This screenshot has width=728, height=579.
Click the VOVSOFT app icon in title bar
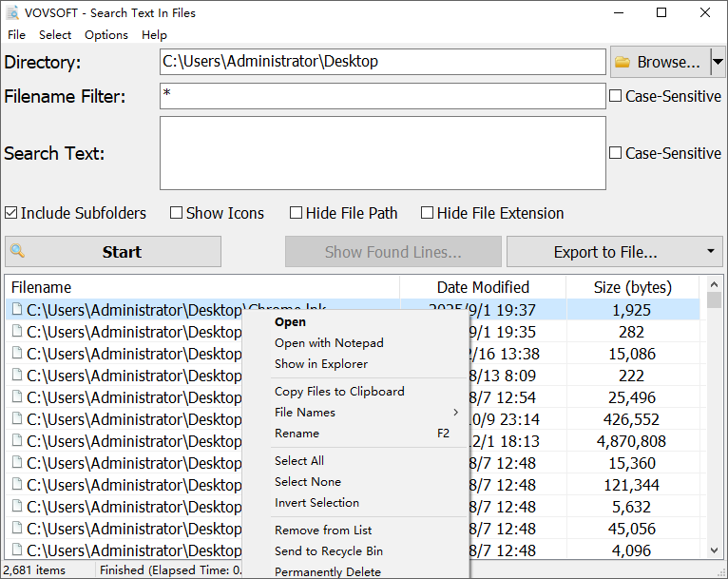(x=12, y=12)
